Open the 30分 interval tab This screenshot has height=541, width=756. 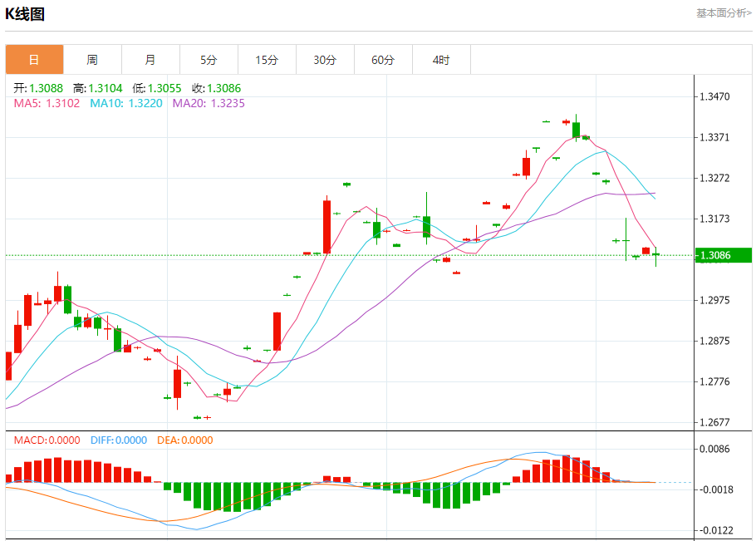[x=325, y=60]
